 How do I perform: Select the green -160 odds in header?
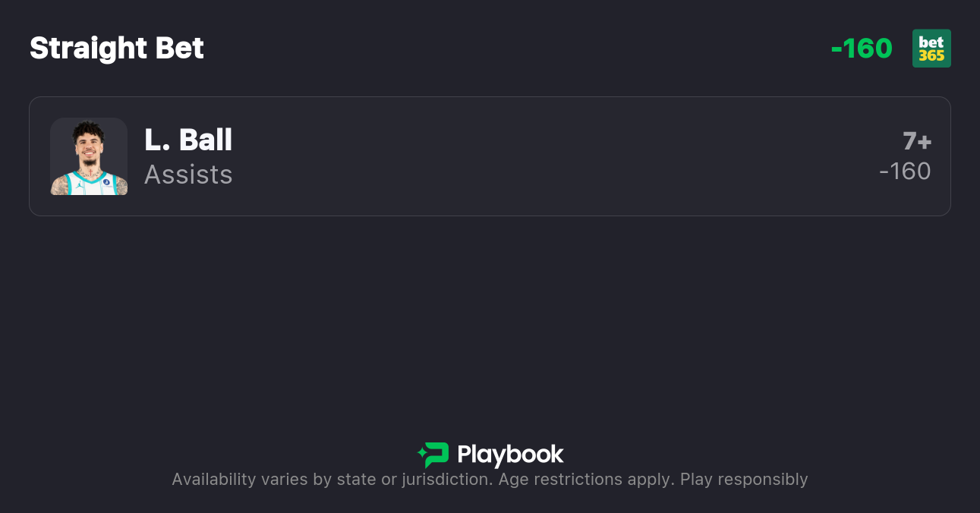pos(862,49)
